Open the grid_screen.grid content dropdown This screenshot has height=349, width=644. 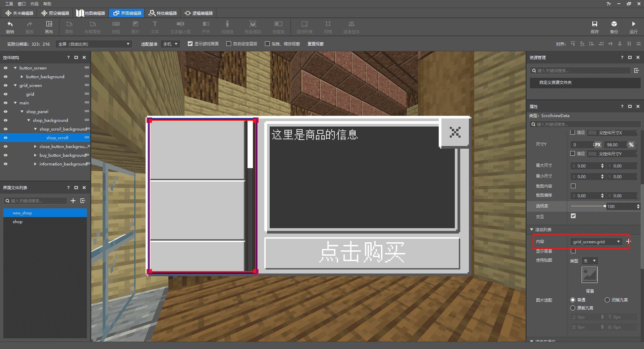pos(596,242)
